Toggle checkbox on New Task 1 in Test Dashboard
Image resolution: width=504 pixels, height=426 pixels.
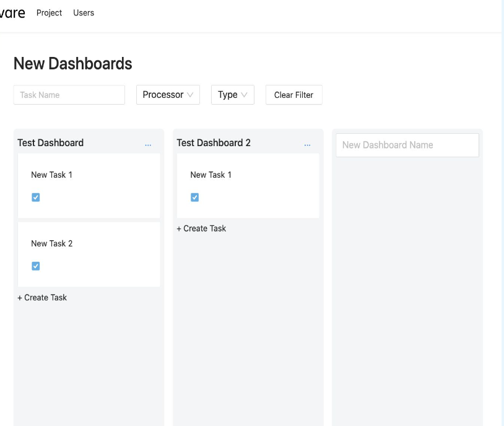coord(35,197)
